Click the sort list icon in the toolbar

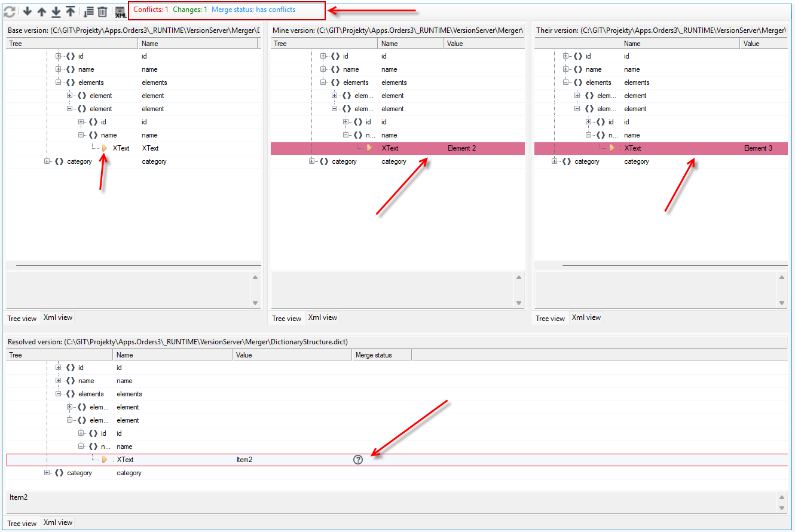coord(88,11)
